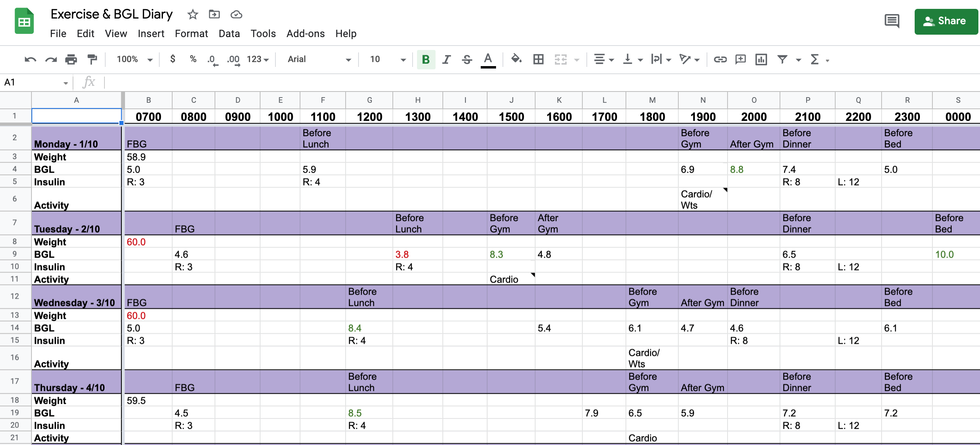Select the Paint format tool

92,60
